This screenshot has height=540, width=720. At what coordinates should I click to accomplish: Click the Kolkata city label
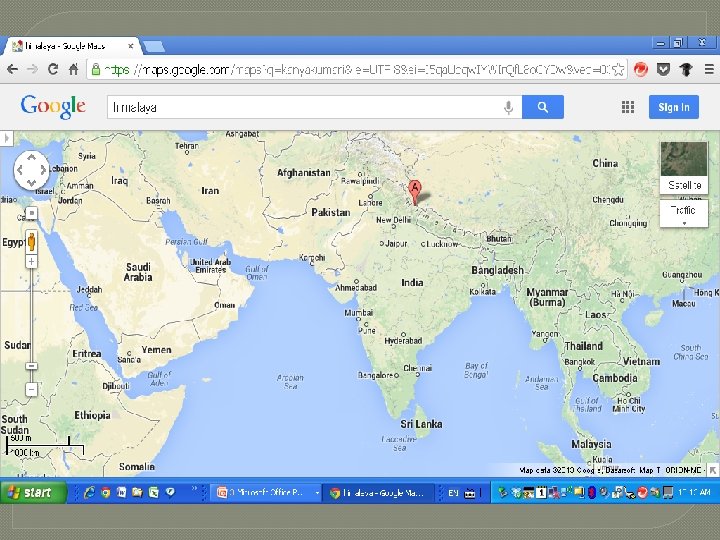483,291
